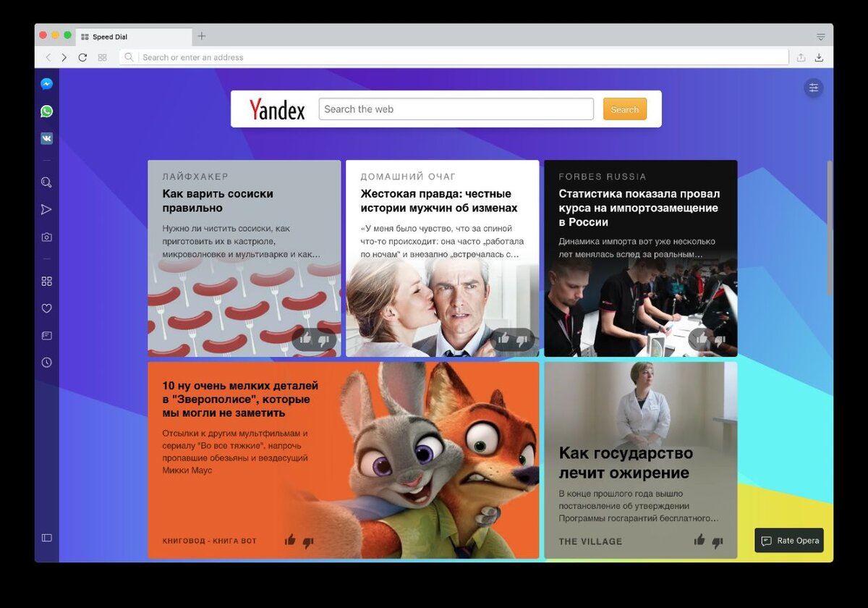
Task: Like the sausage cooking article
Action: (x=305, y=339)
